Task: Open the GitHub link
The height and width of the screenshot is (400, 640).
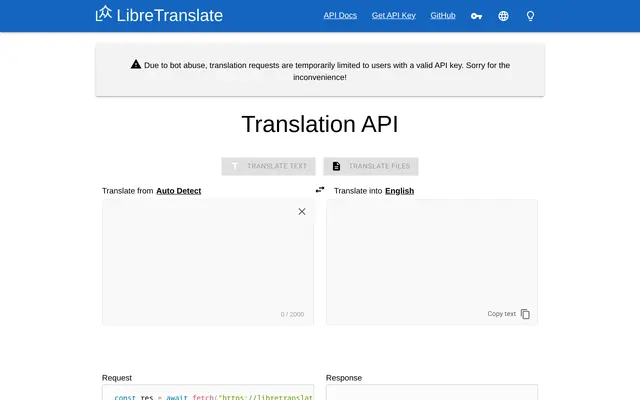Action: (x=443, y=16)
